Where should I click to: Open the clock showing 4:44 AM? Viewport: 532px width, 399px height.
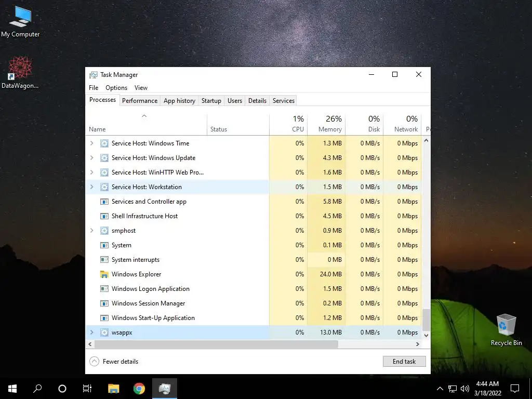[x=487, y=389]
